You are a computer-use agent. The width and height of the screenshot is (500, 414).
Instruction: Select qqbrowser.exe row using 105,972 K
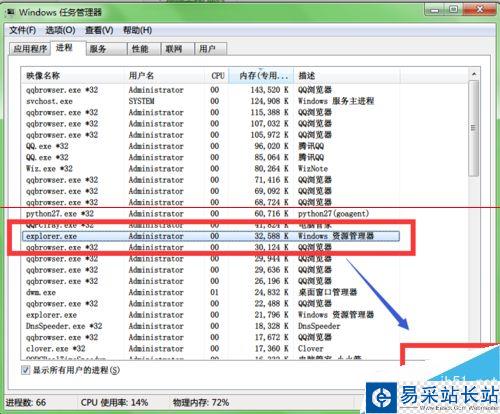click(211, 135)
